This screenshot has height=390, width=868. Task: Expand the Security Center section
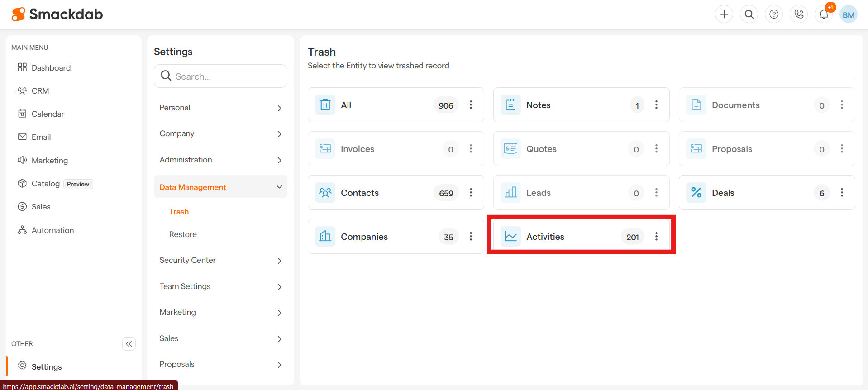220,260
